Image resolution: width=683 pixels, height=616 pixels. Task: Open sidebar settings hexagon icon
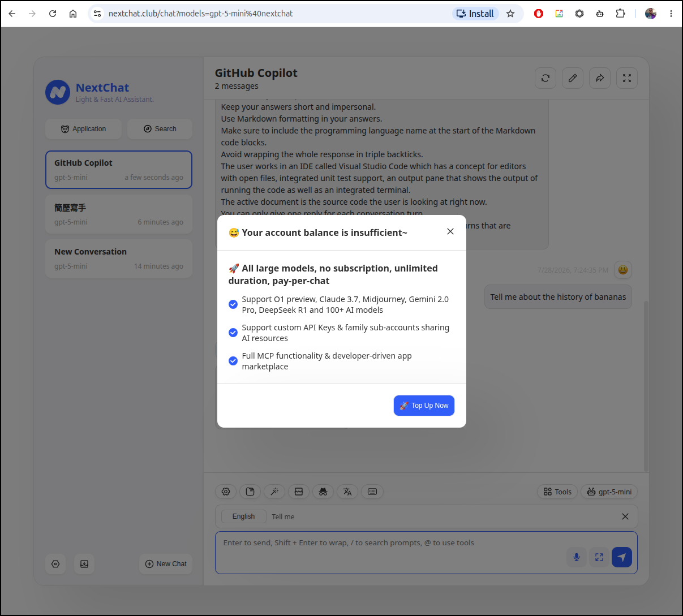coord(55,564)
